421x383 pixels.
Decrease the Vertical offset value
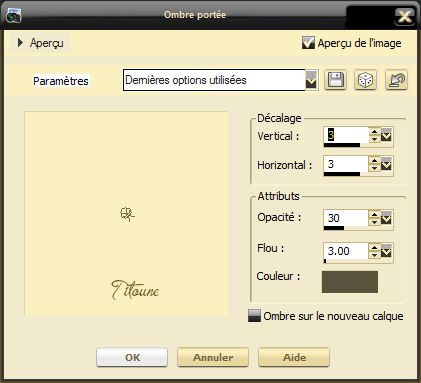(x=375, y=139)
